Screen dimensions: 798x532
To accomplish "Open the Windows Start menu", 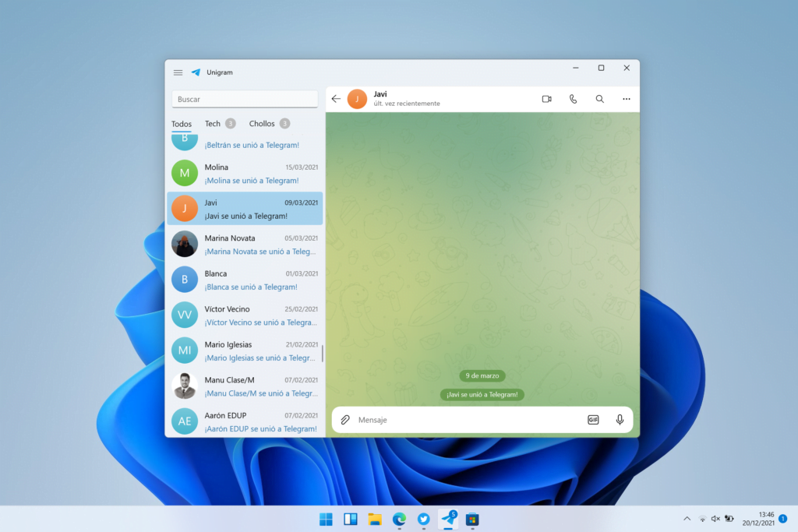I will tap(326, 519).
